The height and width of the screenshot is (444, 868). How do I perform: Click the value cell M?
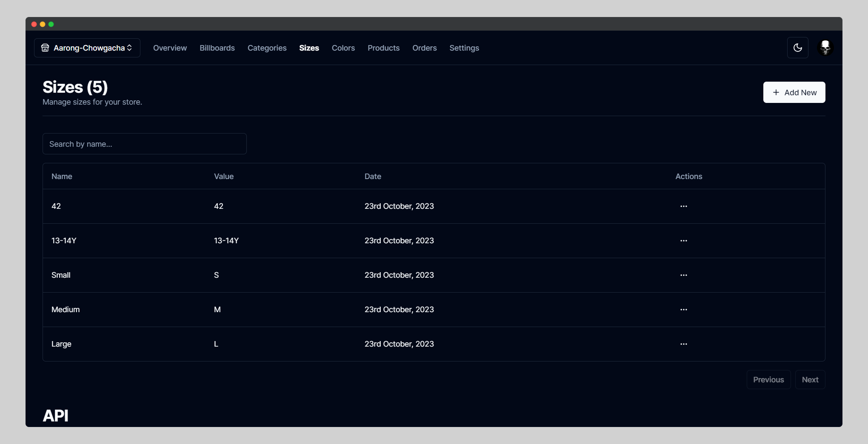coord(217,310)
